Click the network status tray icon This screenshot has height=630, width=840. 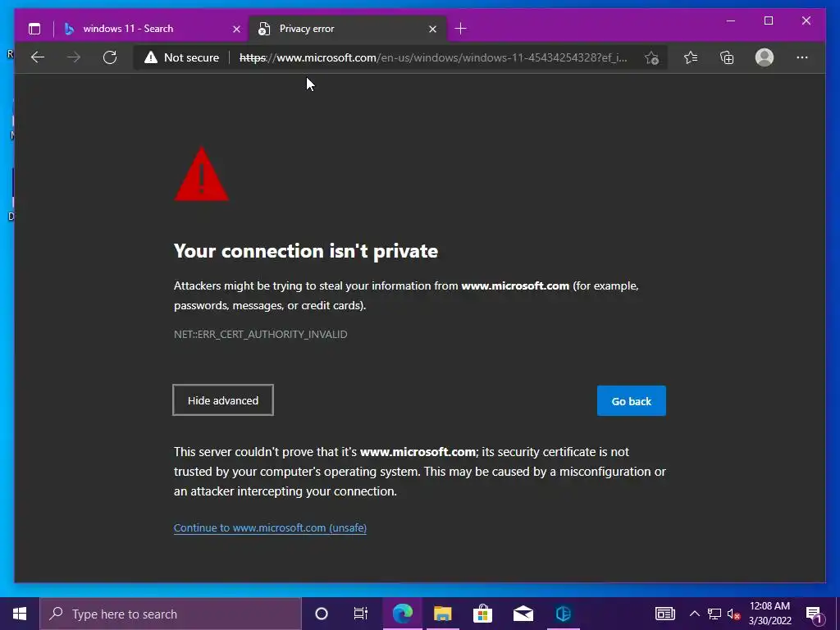[714, 614]
